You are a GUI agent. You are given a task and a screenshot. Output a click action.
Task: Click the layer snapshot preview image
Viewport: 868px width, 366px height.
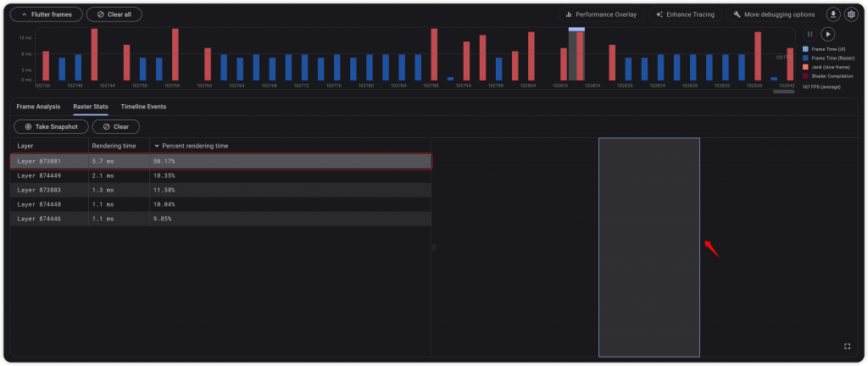[x=648, y=247]
